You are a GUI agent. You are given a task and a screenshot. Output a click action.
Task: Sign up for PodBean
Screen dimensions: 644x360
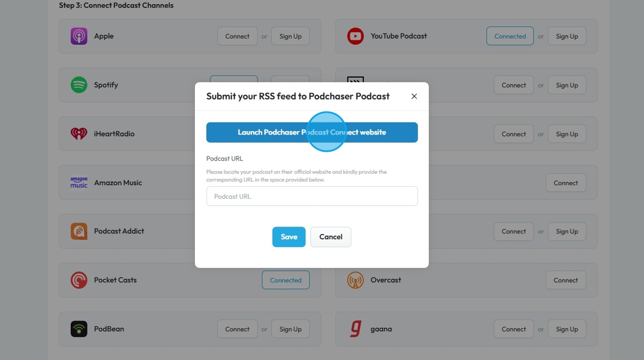pos(290,329)
